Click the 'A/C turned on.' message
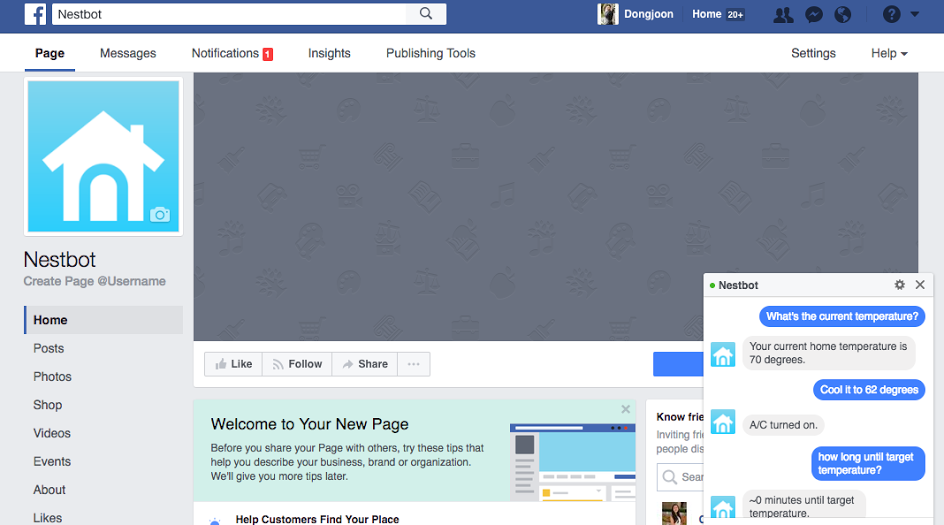The height and width of the screenshot is (525, 944). click(x=783, y=424)
